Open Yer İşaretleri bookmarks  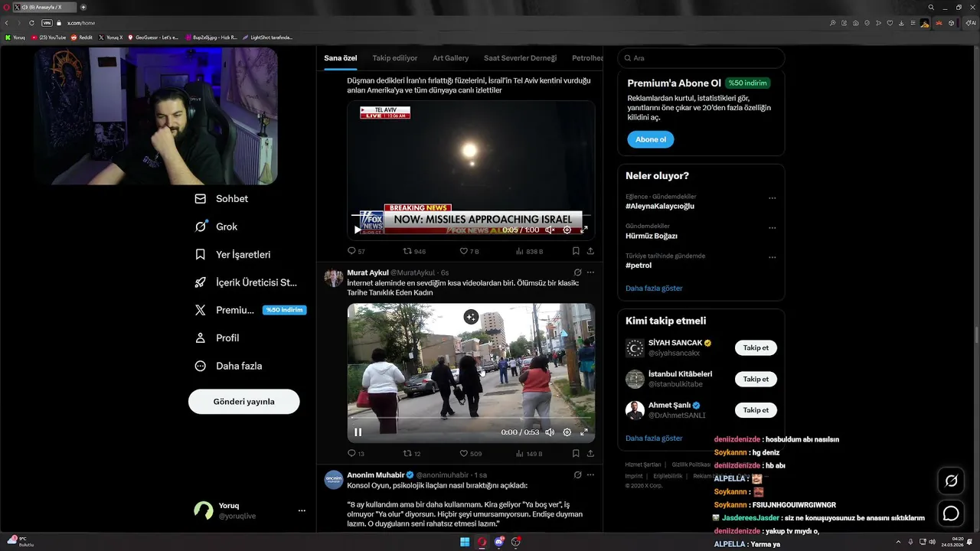pos(232,254)
